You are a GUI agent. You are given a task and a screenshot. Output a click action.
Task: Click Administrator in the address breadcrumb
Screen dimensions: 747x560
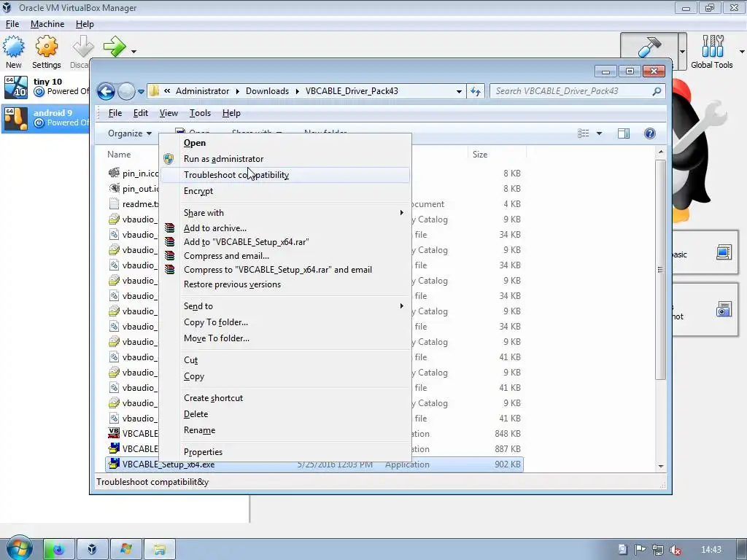pyautogui.click(x=202, y=91)
